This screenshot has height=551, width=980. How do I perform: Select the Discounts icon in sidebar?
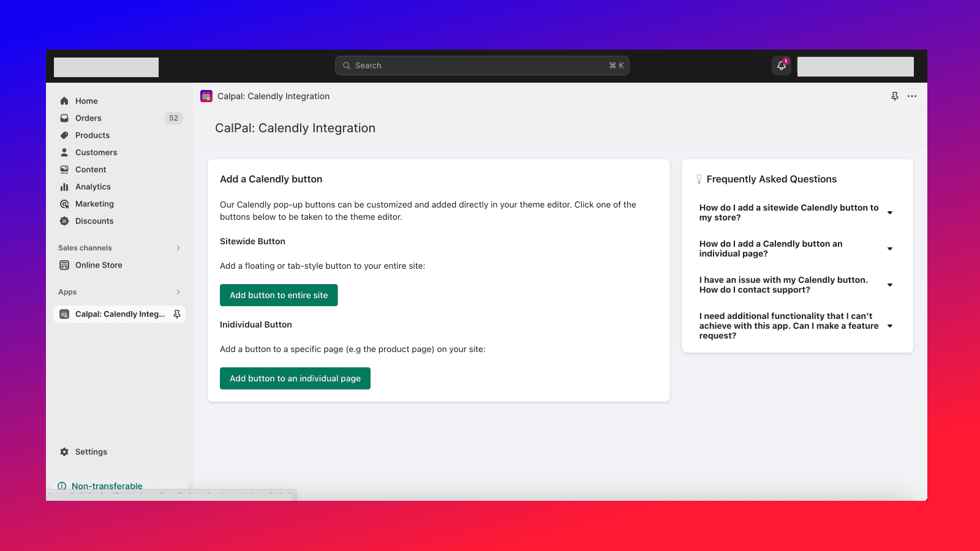pyautogui.click(x=64, y=221)
